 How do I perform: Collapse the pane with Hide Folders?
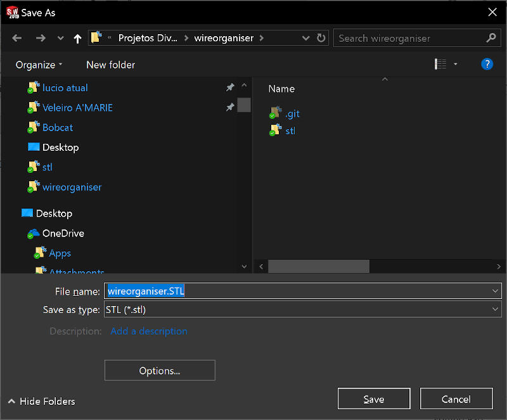click(41, 401)
